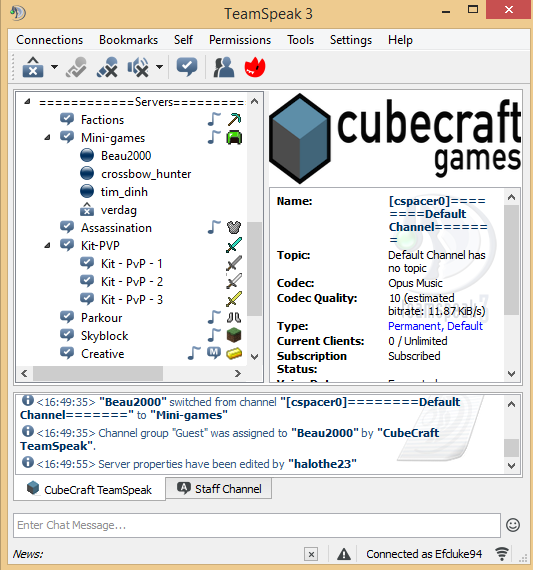The height and width of the screenshot is (570, 533).
Task: Open the dropdown arrow next to the Away icon
Action: (54, 67)
